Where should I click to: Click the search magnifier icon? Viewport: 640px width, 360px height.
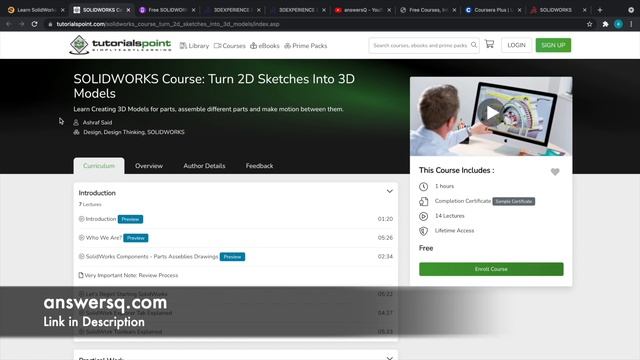(x=474, y=45)
